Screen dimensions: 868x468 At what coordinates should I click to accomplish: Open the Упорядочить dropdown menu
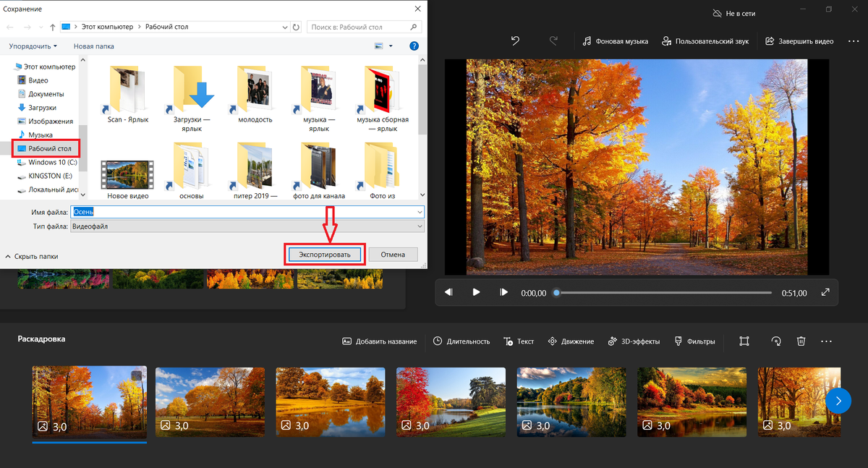tap(33, 46)
